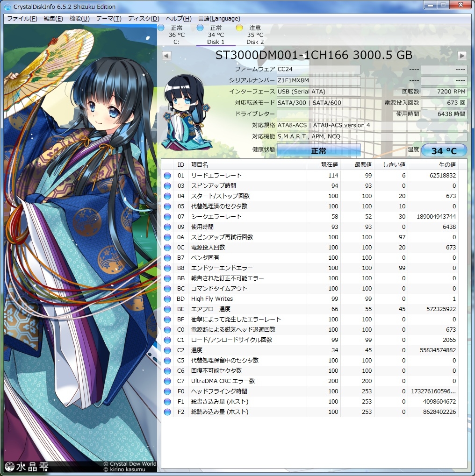Go to previous disk with left arrow
The height and width of the screenshot is (476, 475).
[166, 56]
